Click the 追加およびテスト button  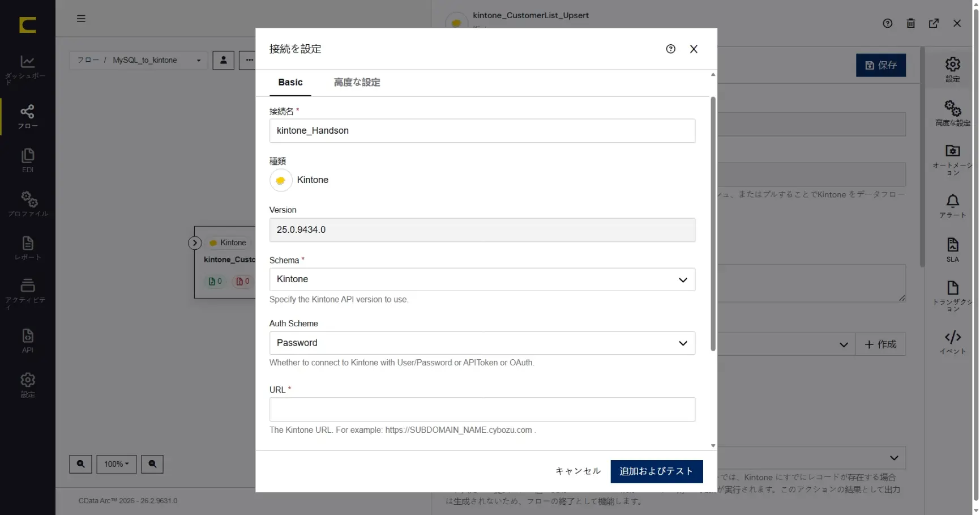pos(657,471)
